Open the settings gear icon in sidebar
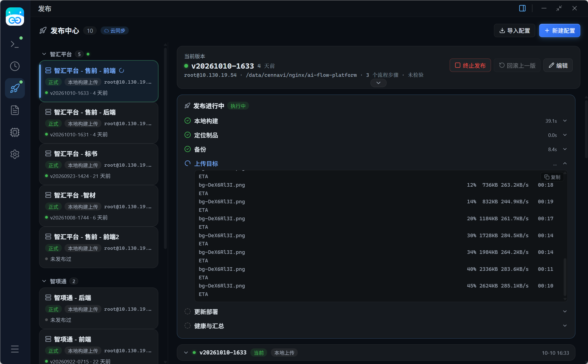Screen dimensions: 588x364 click(15, 154)
